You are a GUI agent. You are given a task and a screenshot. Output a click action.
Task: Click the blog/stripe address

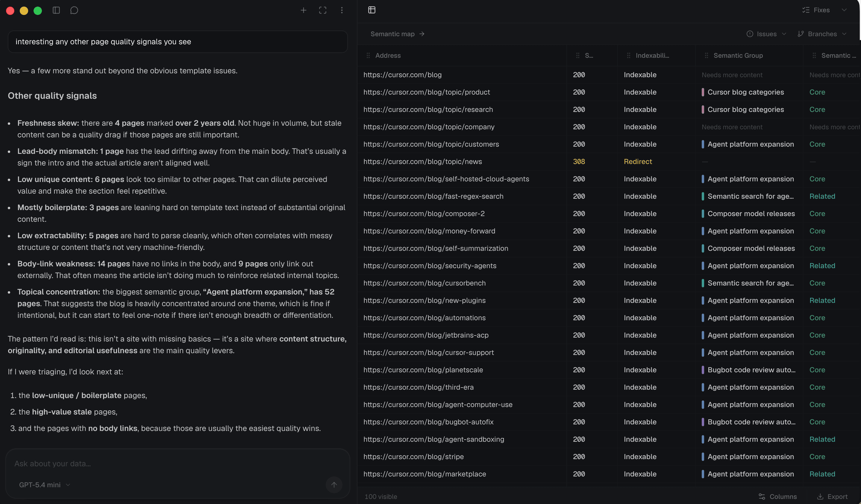click(413, 457)
